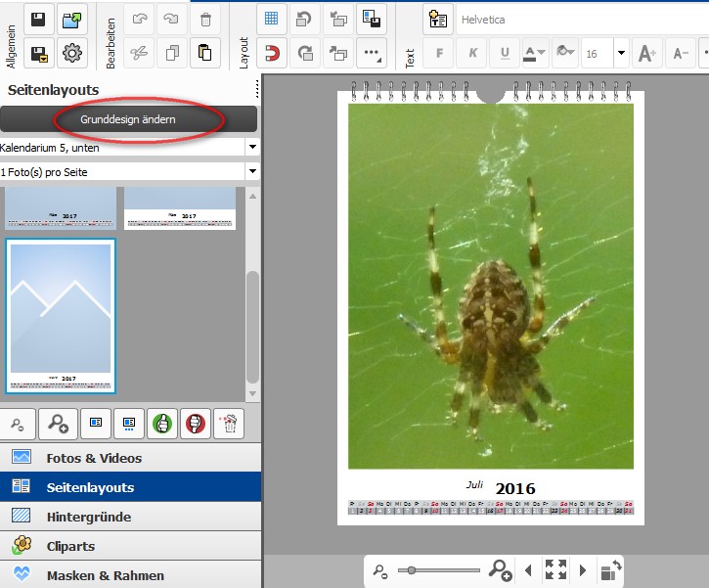Click zoom-in magnifier below the calendar
The height and width of the screenshot is (588, 709).
pyautogui.click(x=501, y=570)
